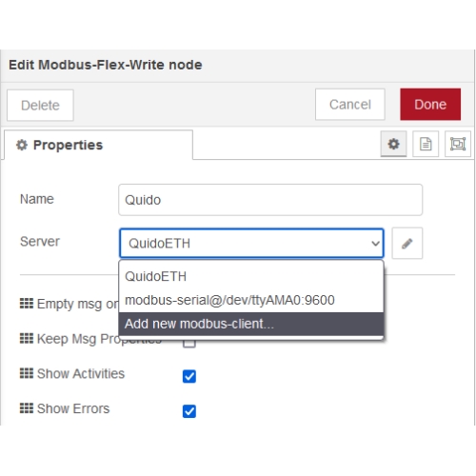This screenshot has width=476, height=476.
Task: Click the grid icon beside Show Errors
Action: (27, 408)
